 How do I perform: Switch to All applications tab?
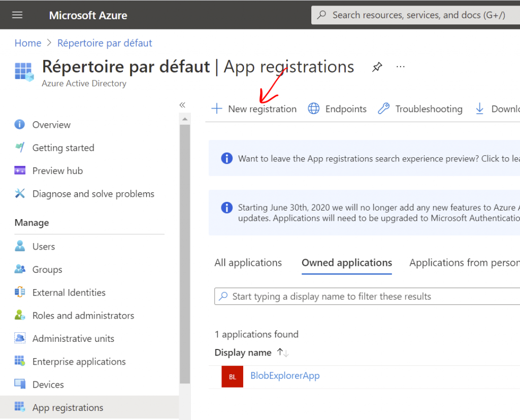(x=248, y=263)
